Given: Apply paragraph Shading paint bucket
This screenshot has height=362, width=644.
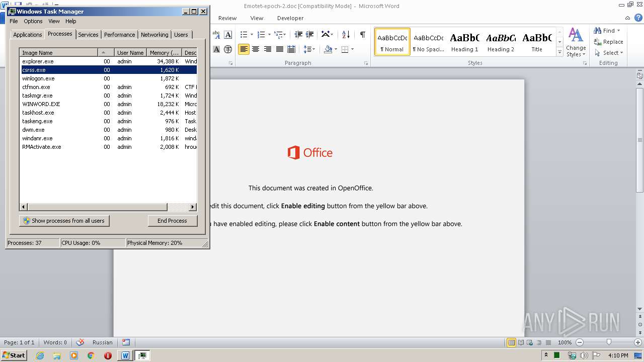Looking at the screenshot, I should coord(328,49).
